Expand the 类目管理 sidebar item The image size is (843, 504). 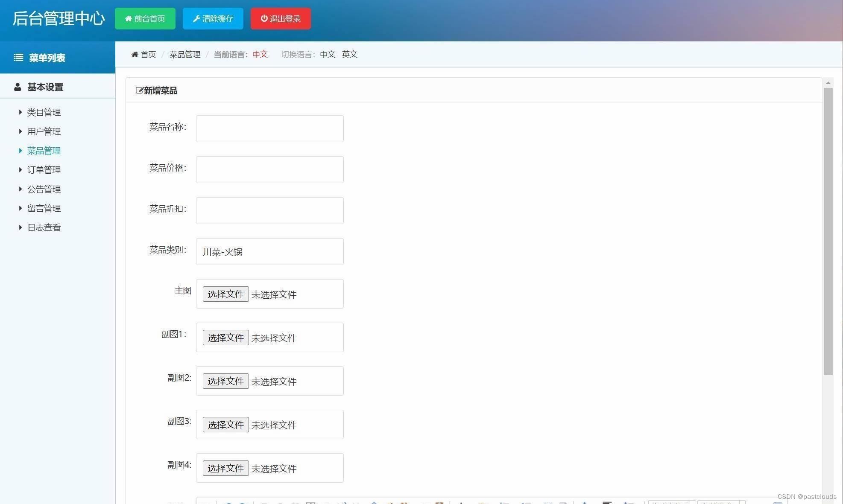[x=20, y=112]
